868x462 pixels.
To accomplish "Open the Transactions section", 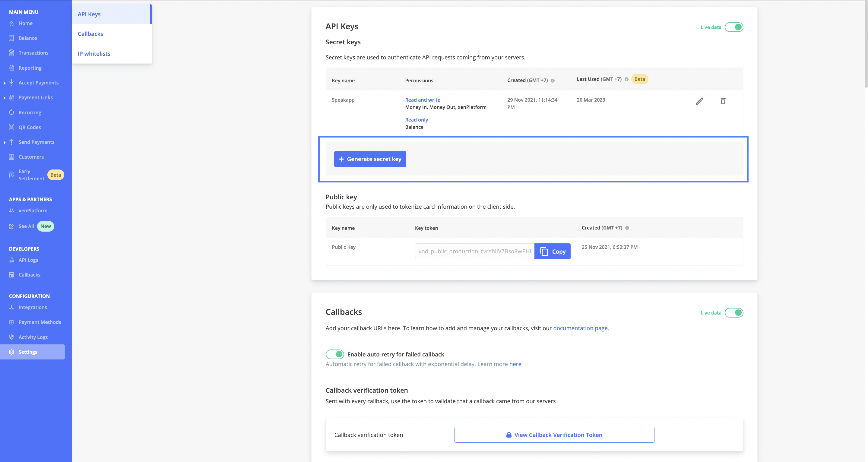I will 33,52.
